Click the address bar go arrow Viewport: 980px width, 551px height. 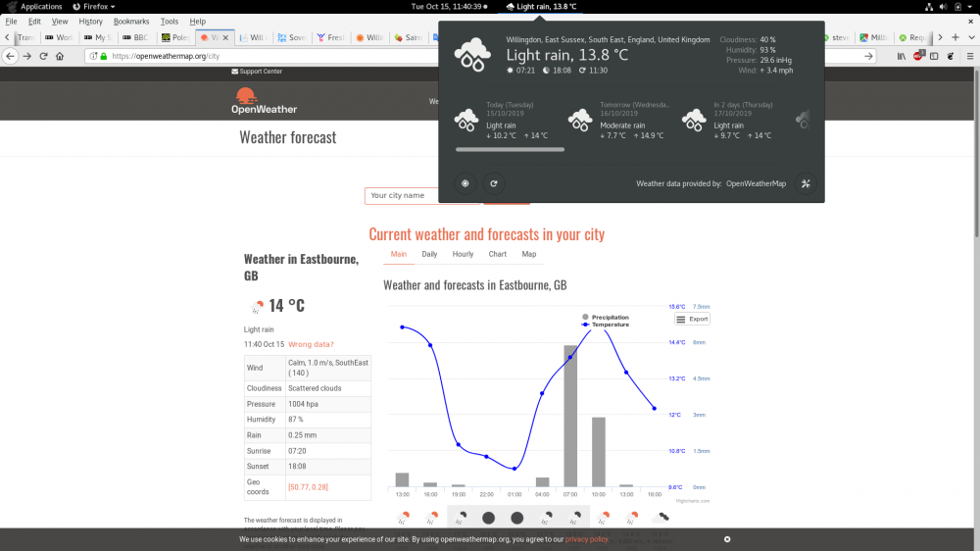[868, 56]
